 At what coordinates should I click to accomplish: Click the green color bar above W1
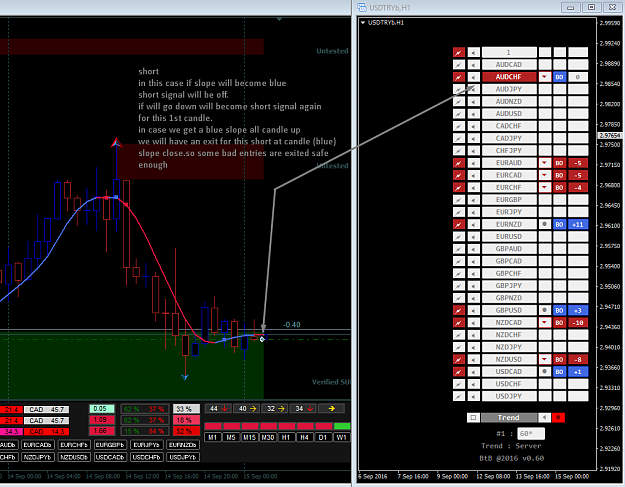click(342, 426)
